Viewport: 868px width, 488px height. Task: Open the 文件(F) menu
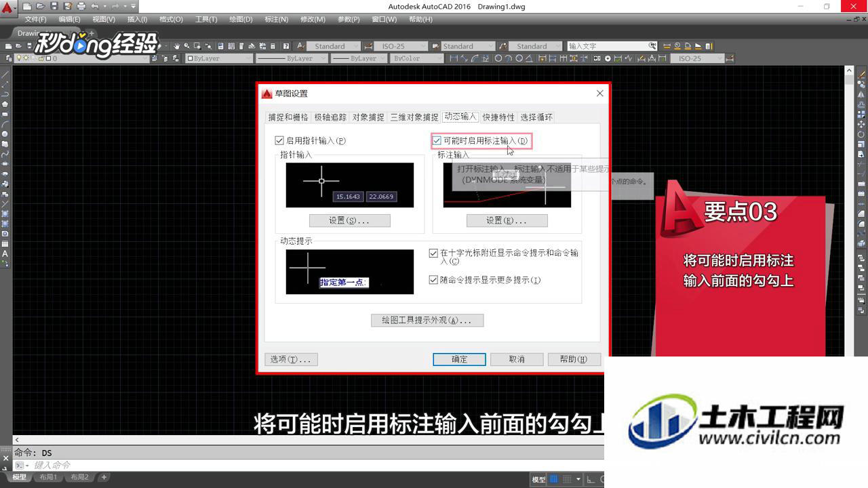(36, 19)
